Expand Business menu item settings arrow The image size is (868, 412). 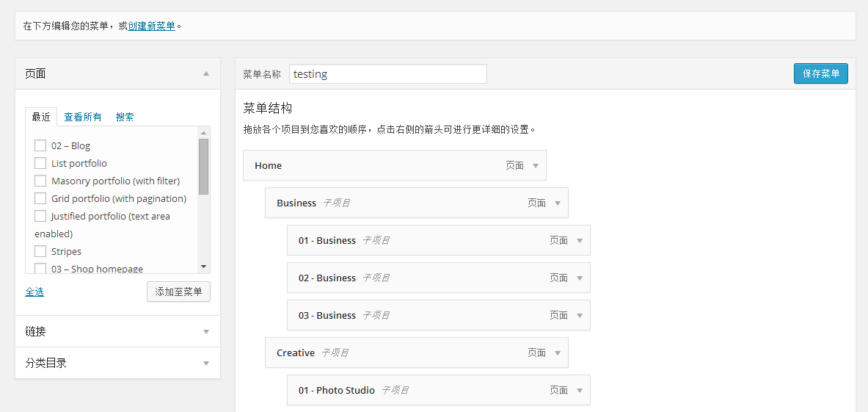[558, 203]
